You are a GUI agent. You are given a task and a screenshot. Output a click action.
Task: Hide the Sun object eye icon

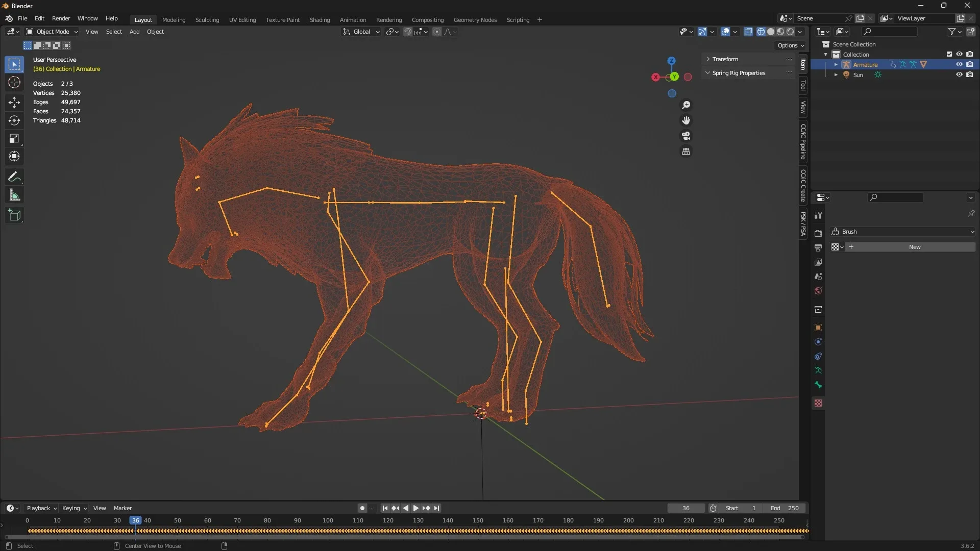[959, 74]
